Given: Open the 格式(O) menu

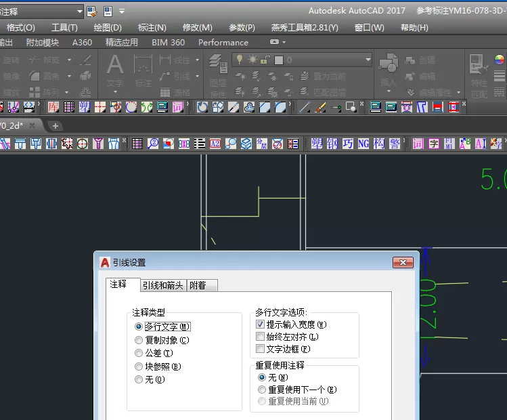Looking at the screenshot, I should [21, 28].
